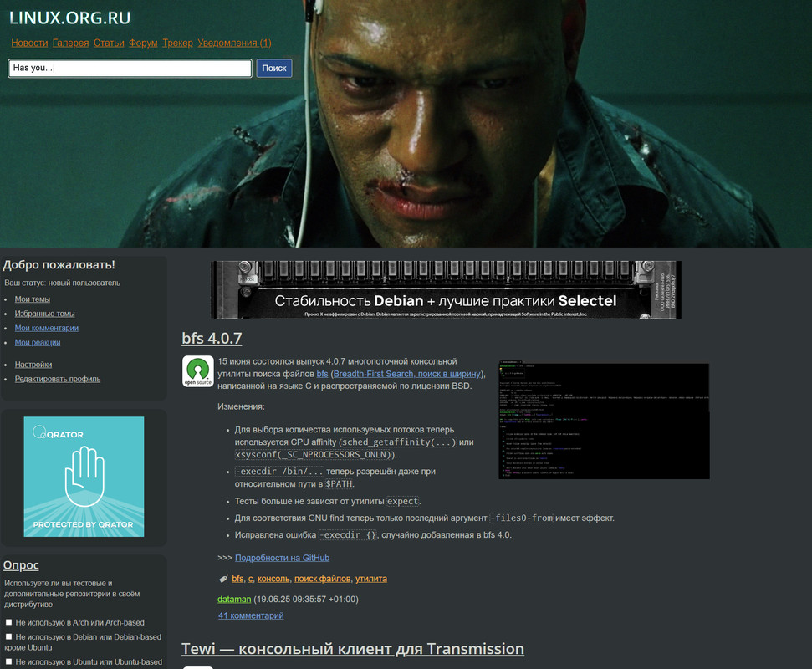The height and width of the screenshot is (669, 812).
Task: Select the поиск файлов tag
Action: tap(323, 579)
